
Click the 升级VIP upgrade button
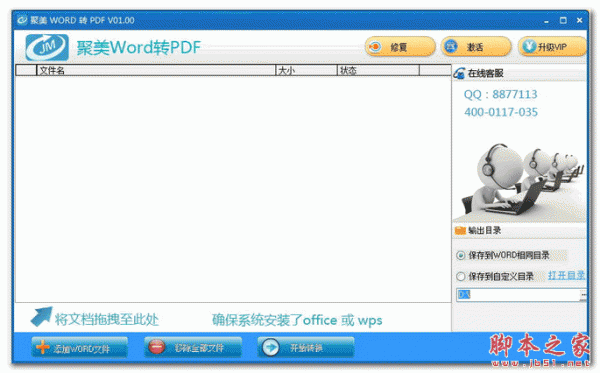click(x=552, y=47)
